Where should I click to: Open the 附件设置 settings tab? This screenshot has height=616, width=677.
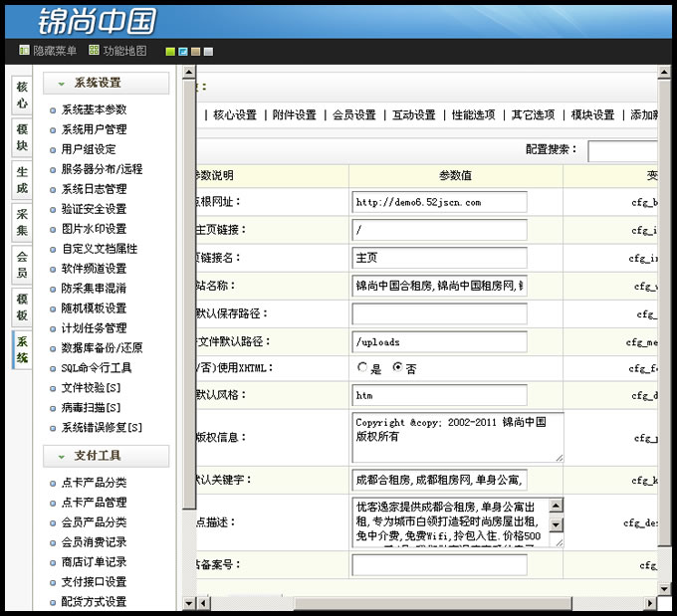pyautogui.click(x=294, y=115)
